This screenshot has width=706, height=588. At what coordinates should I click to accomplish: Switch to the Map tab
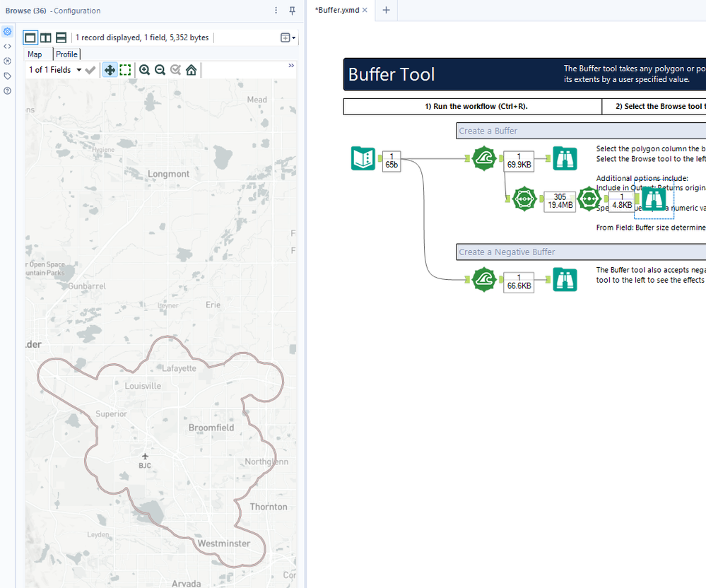pyautogui.click(x=35, y=54)
